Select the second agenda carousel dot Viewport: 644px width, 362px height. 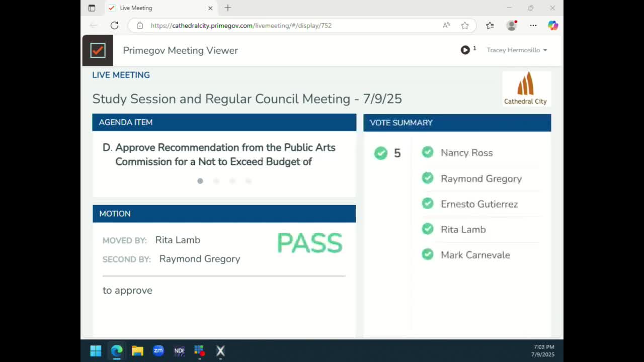point(216,181)
